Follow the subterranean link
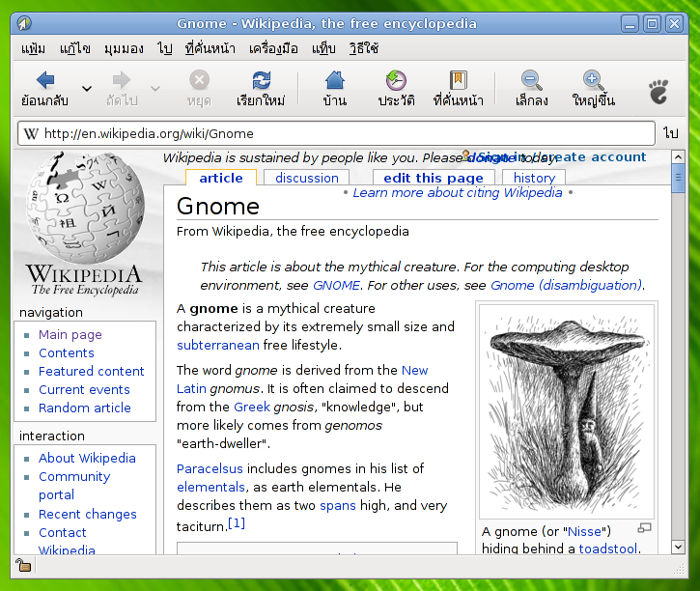The width and height of the screenshot is (700, 591). tap(218, 345)
